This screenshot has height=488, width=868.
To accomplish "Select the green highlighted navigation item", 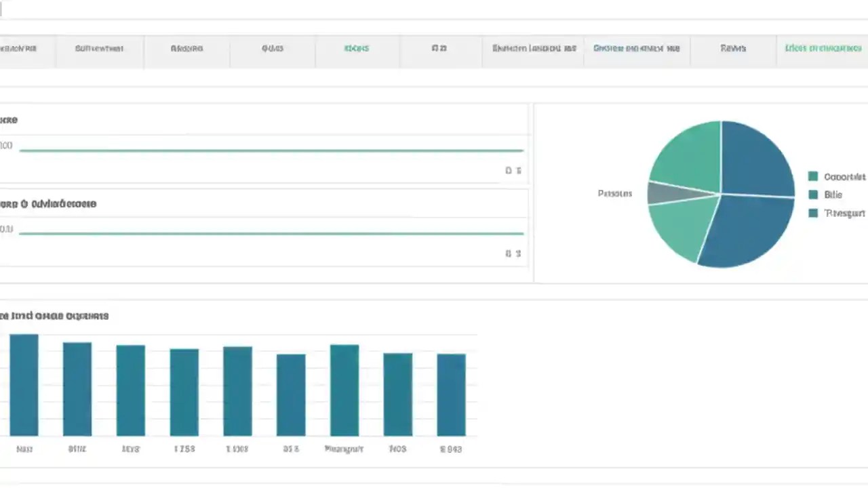I will click(x=356, y=48).
